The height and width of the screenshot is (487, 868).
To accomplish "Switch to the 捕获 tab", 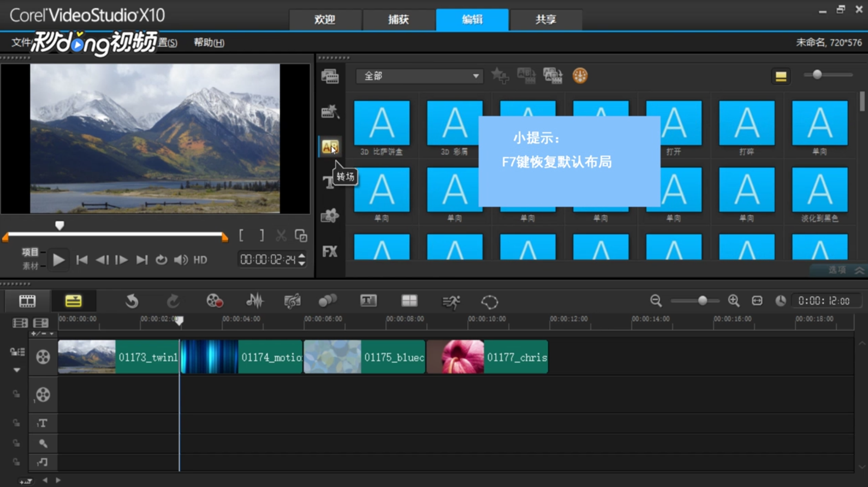I will tap(399, 20).
